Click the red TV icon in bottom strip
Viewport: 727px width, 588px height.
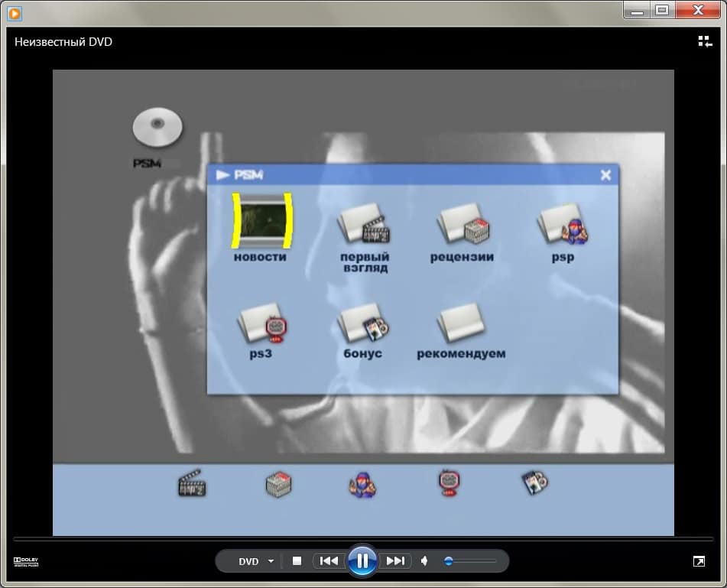(449, 483)
